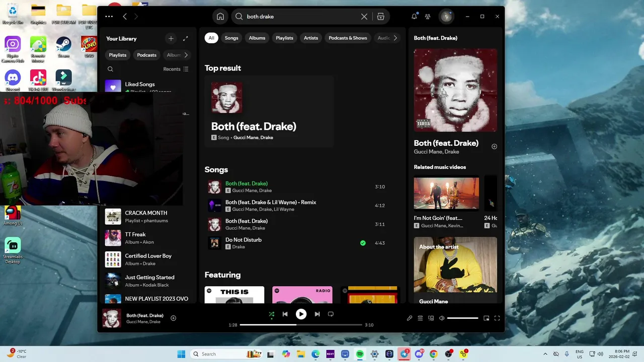
Task: Open Steam desktop shortcut
Action: [63, 46]
